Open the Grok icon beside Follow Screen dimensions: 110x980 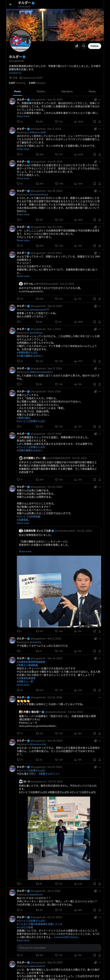point(76,46)
